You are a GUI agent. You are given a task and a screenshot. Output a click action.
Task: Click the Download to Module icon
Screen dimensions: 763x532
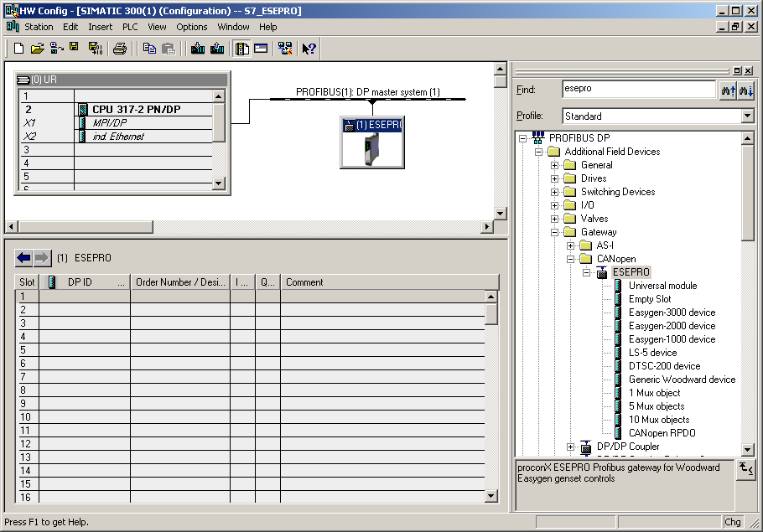tap(198, 48)
